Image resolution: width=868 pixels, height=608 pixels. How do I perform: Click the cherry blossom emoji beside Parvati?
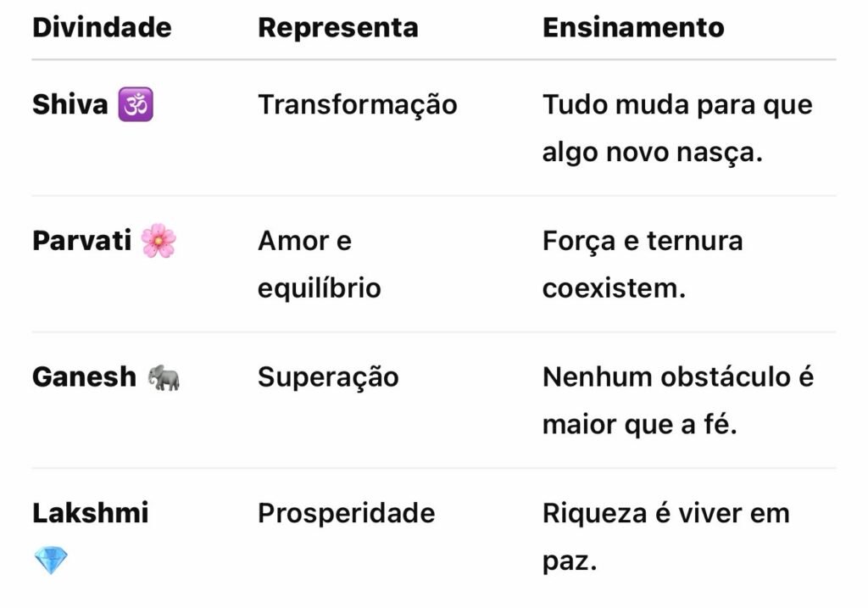[x=159, y=241]
